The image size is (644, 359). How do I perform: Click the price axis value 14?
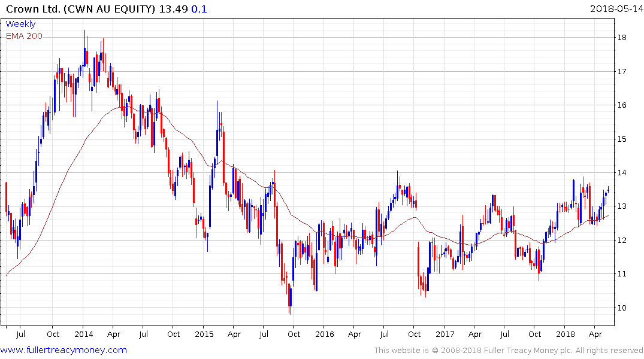pyautogui.click(x=621, y=173)
